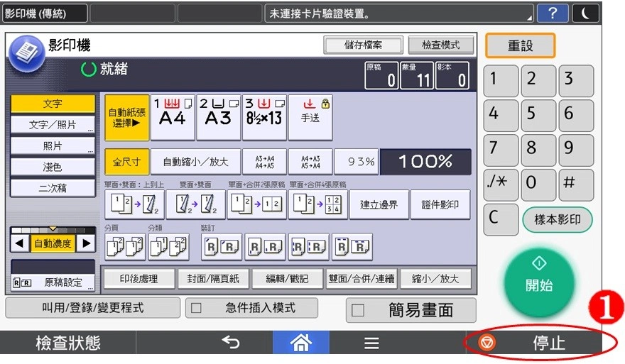Image resolution: width=625 pixels, height=364 pixels.
Task: Select 雙面→雙面 duplex icon
Action: [x=196, y=204]
